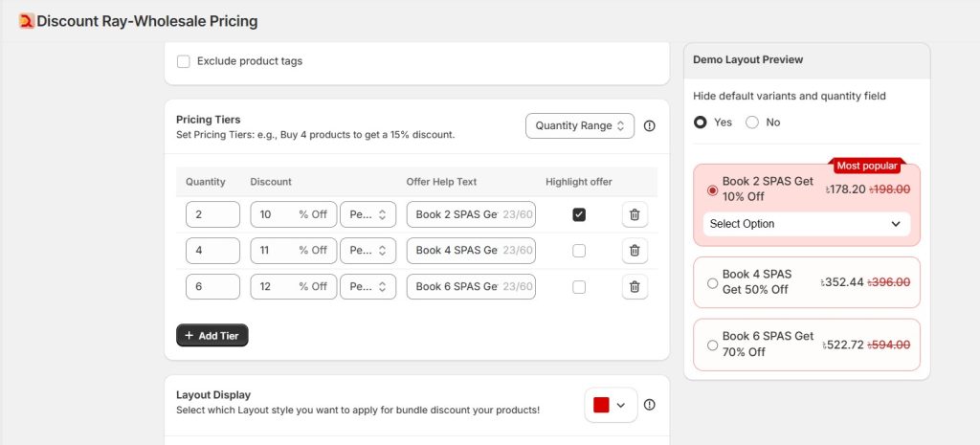The image size is (980, 445).
Task: Click the Layout Display heading
Action: [213, 395]
